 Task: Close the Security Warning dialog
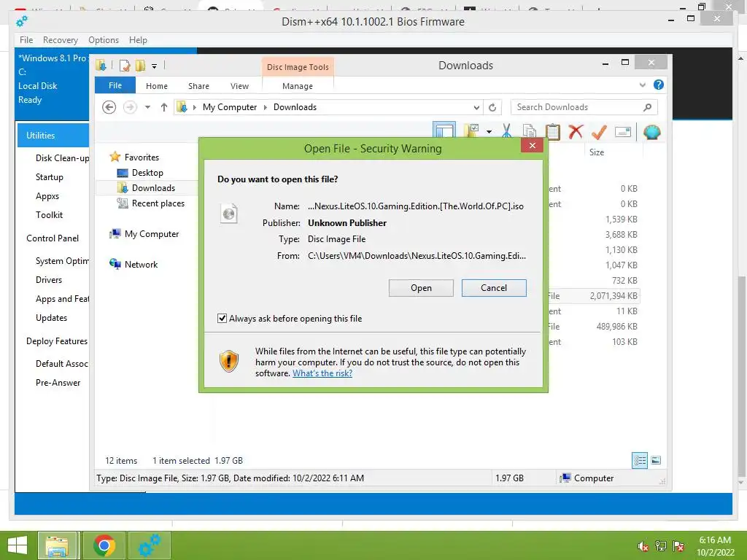coord(532,145)
